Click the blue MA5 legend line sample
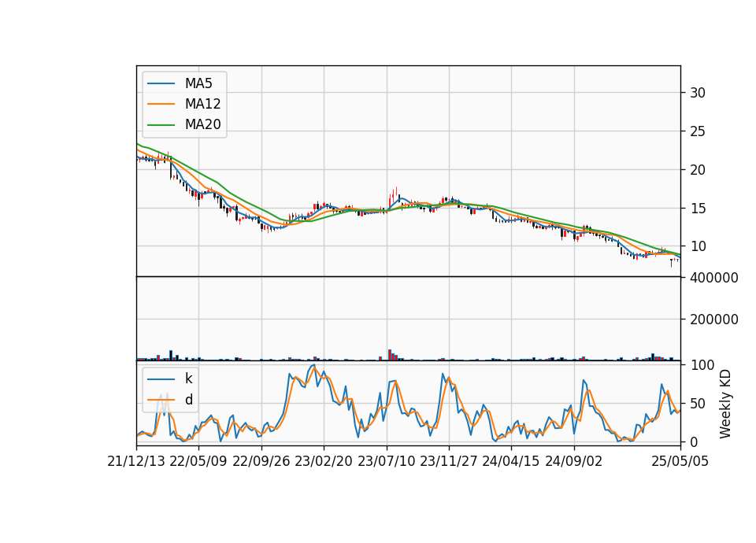 (161, 83)
